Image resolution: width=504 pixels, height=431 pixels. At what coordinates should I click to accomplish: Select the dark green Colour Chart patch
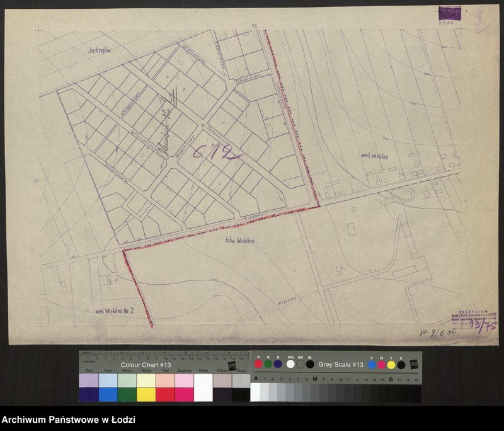(x=127, y=394)
